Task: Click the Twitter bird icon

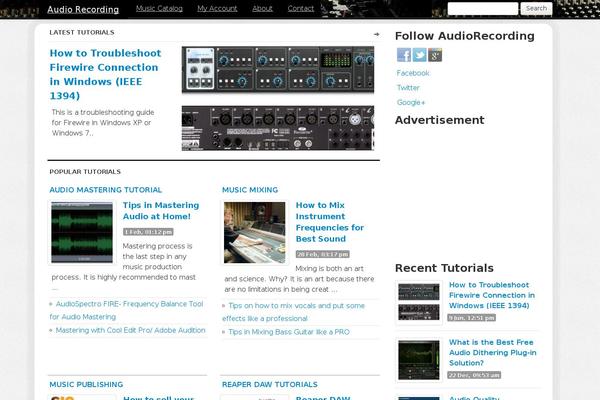Action: point(419,55)
